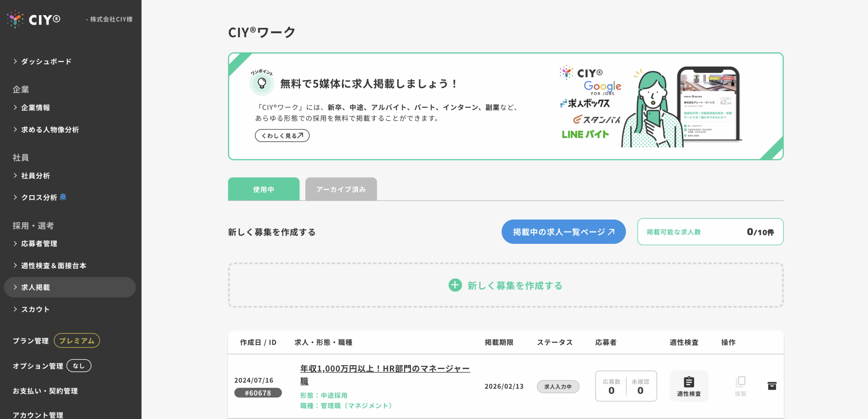Open 適性検査 clipboard icon button

pos(689,386)
